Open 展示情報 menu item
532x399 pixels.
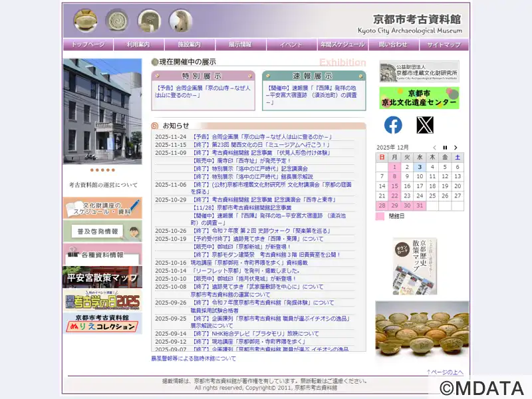coord(240,45)
